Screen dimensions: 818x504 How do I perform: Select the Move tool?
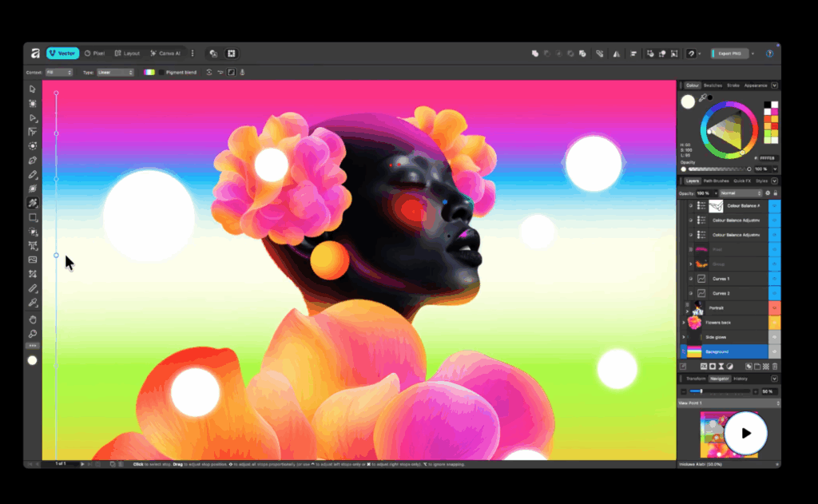[x=33, y=89]
